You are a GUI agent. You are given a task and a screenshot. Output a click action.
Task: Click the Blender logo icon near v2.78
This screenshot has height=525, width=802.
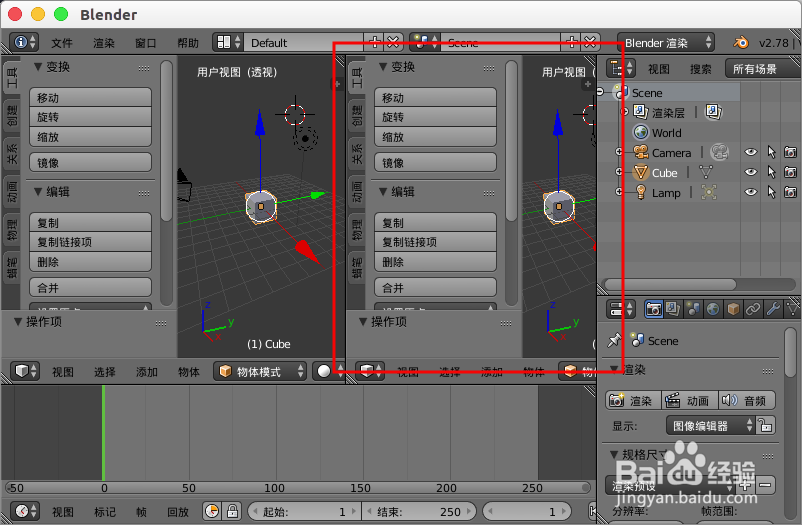click(x=740, y=42)
